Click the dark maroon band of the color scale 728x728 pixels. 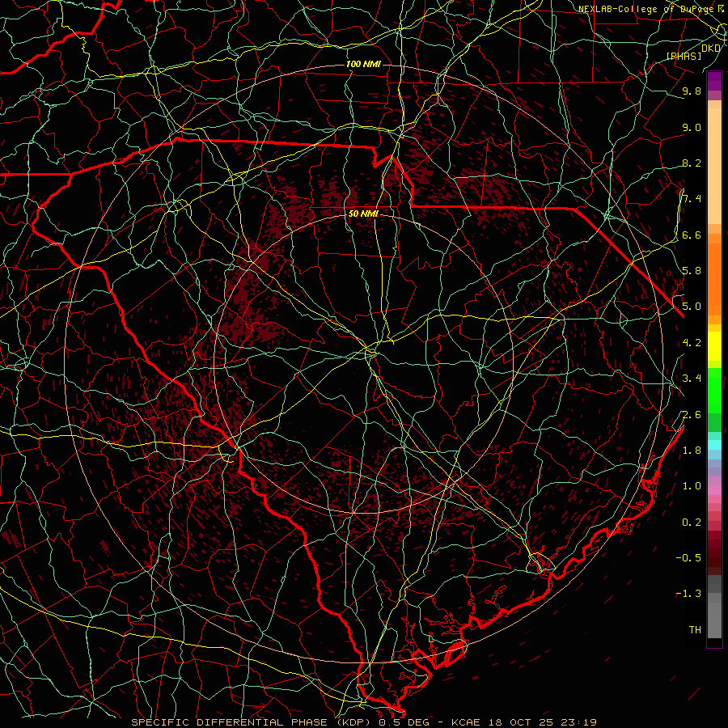coord(714,552)
